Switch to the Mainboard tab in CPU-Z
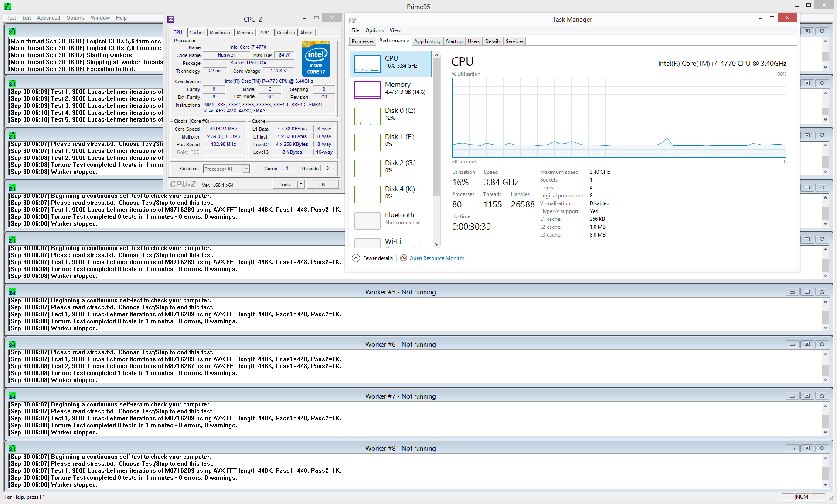 point(221,33)
